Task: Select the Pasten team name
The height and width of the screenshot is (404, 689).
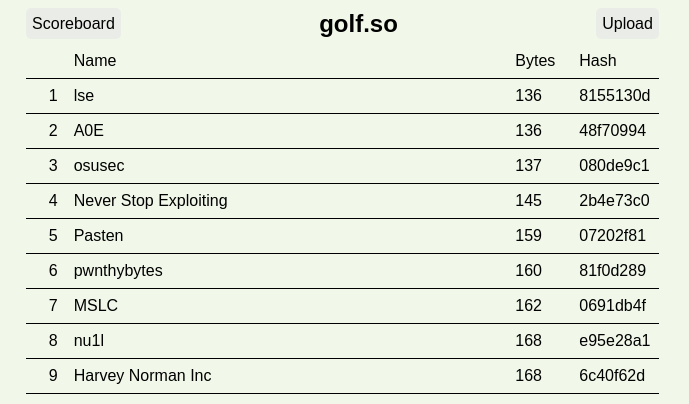Action: point(98,236)
